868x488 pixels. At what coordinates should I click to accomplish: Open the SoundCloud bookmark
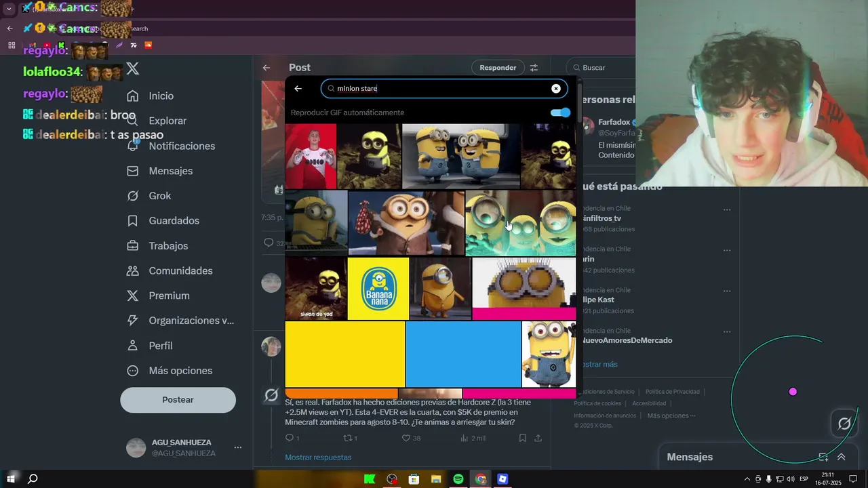(x=149, y=45)
